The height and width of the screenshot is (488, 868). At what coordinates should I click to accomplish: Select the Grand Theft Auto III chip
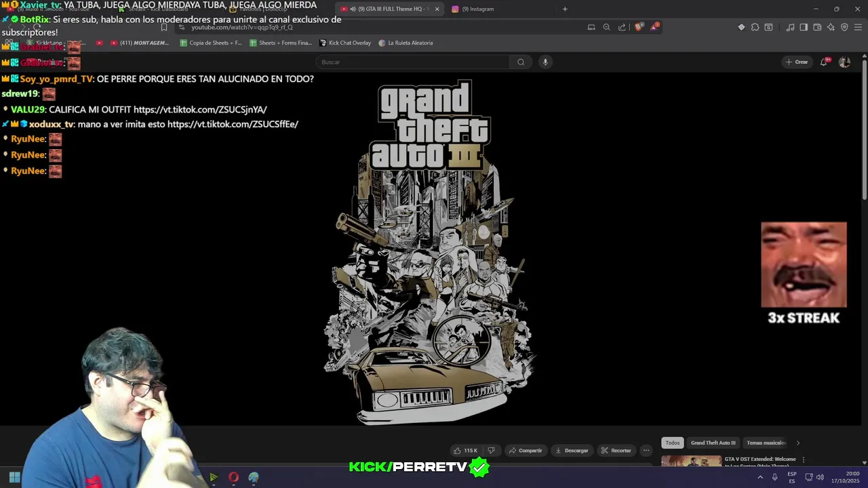click(x=713, y=443)
